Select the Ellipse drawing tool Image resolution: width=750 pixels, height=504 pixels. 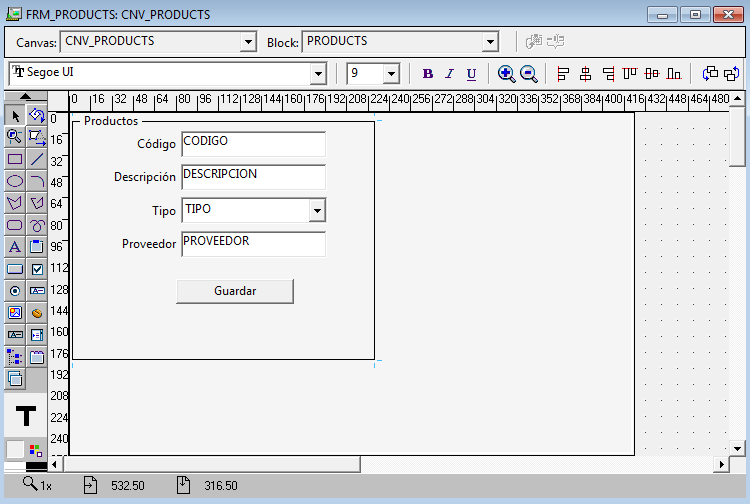click(14, 181)
